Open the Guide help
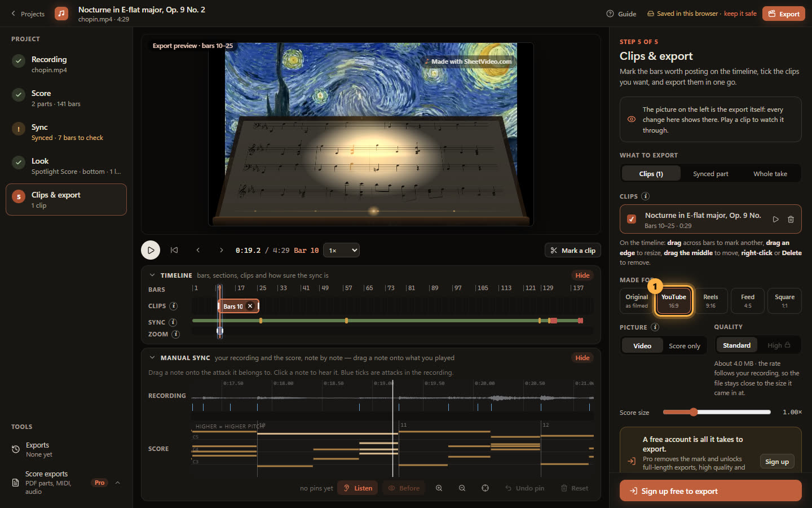This screenshot has height=508, width=812. 621,14
